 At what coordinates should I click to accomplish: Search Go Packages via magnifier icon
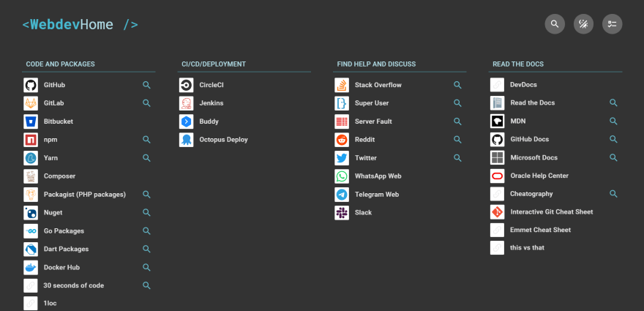[x=146, y=231]
